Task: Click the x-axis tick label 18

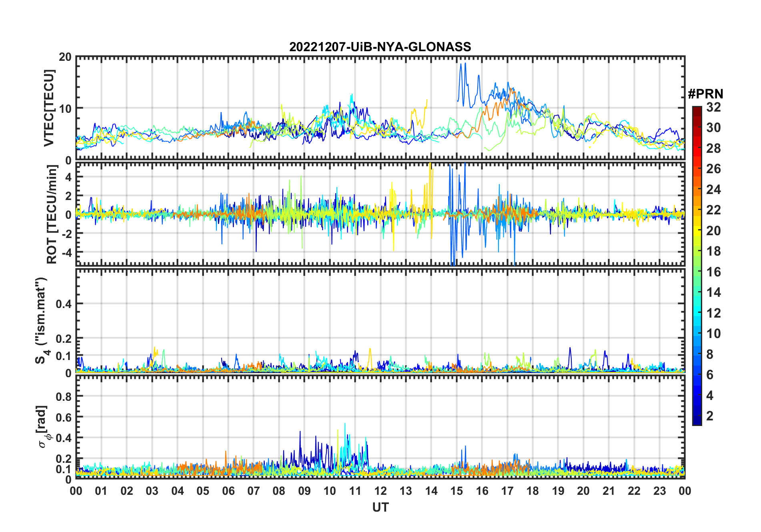Action: [x=533, y=491]
